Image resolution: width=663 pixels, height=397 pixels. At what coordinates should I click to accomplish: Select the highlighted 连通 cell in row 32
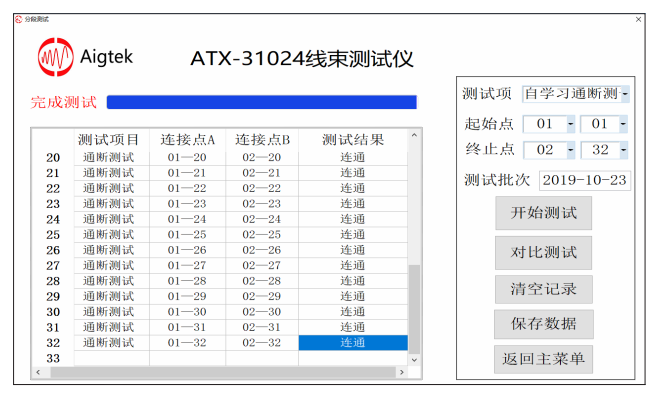click(x=353, y=343)
